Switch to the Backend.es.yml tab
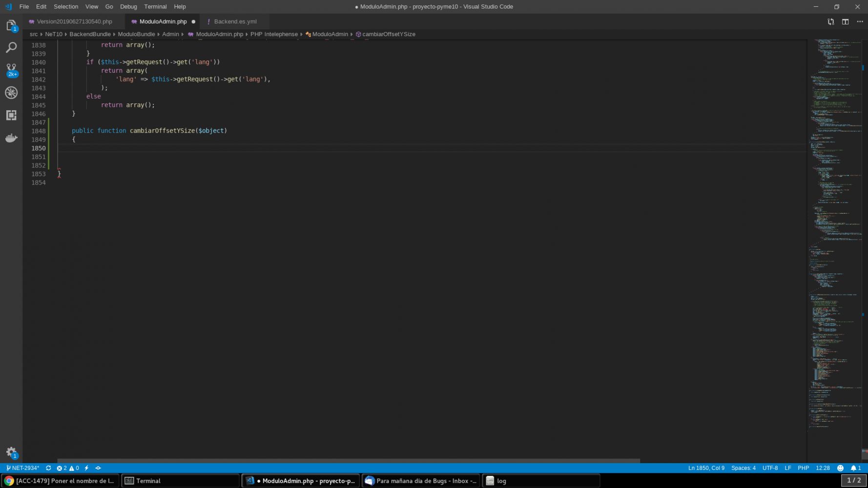The width and height of the screenshot is (868, 488). [x=235, y=21]
